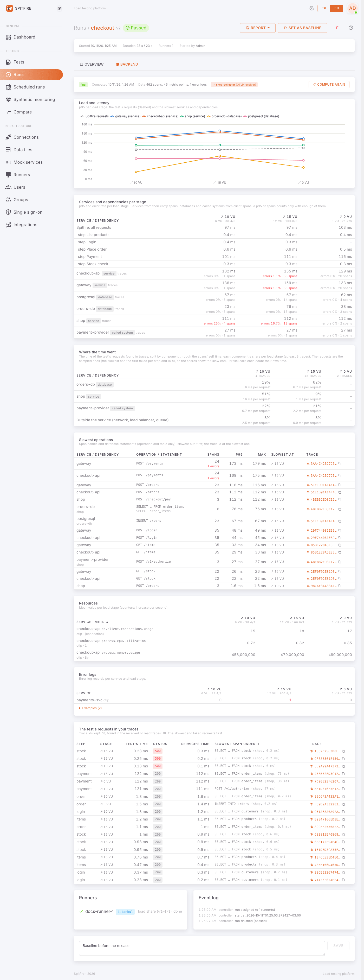
Task: Click the 500 status in first stock row
Action: 158,751
